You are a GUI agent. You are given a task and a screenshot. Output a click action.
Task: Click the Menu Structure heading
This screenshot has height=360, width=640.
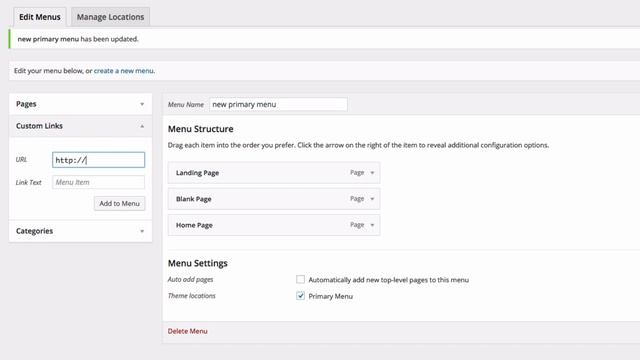pos(200,129)
